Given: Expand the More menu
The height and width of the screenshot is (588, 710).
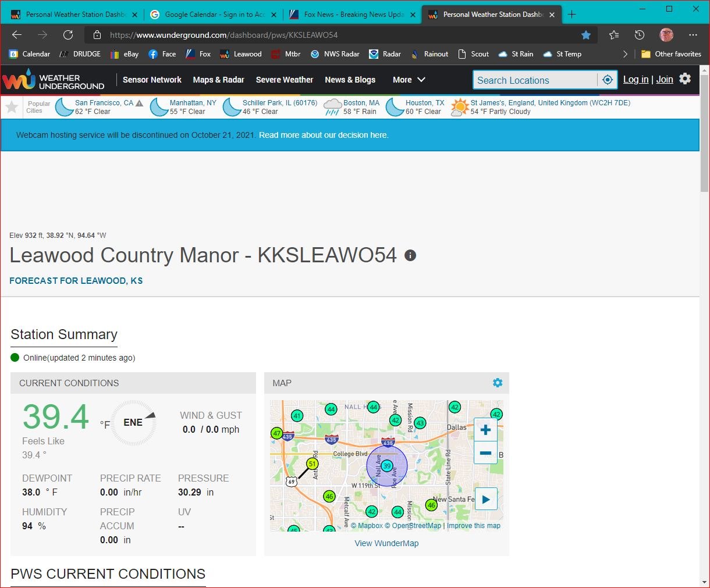Looking at the screenshot, I should point(409,80).
